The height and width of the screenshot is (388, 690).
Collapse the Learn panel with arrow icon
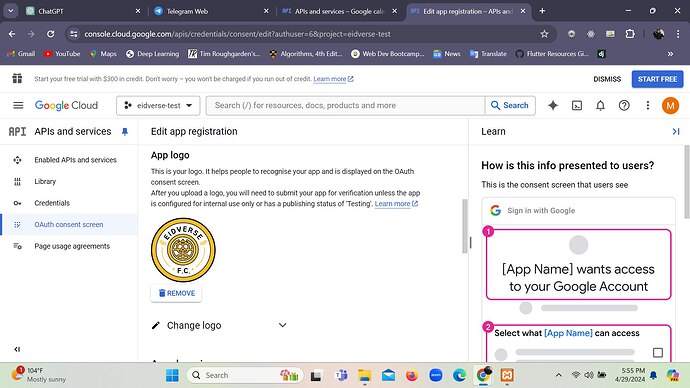click(676, 132)
